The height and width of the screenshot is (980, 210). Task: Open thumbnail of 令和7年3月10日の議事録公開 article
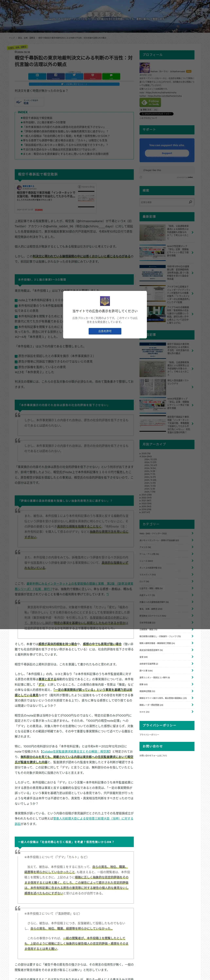tap(152, 273)
